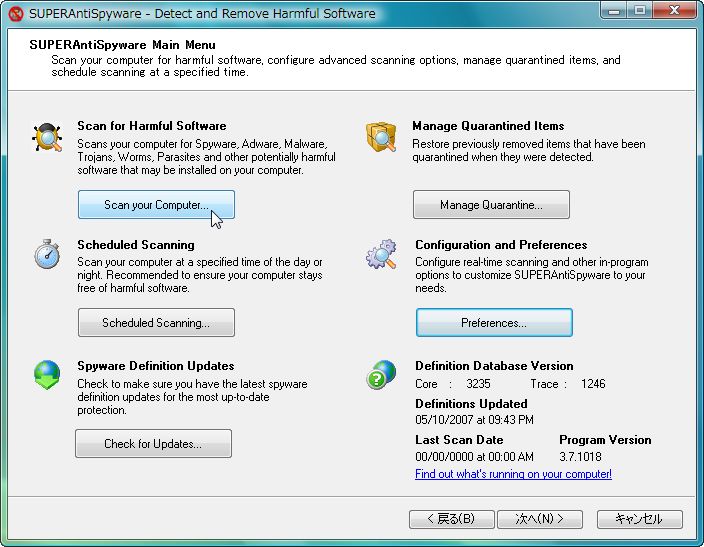The image size is (704, 547).
Task: Click the 'Scheduled Scanning' heading
Action: [x=136, y=245]
